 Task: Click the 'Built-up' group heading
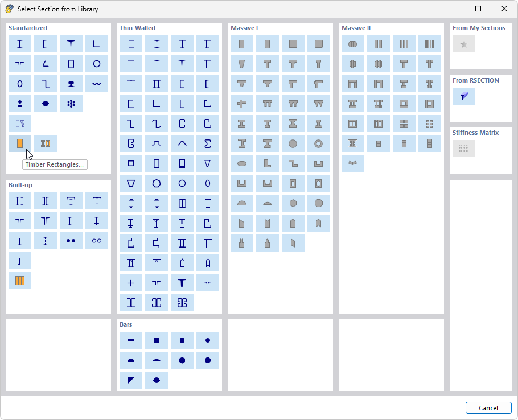click(x=20, y=185)
